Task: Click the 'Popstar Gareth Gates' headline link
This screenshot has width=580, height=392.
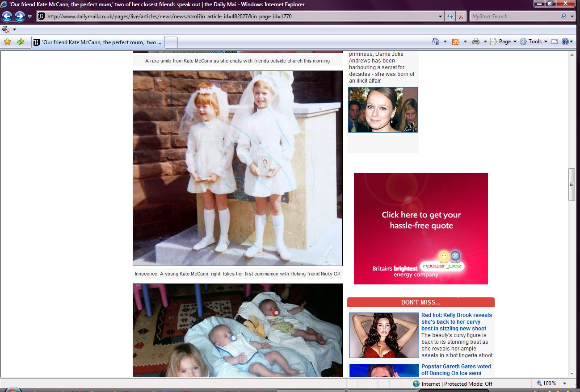Action: point(456,370)
